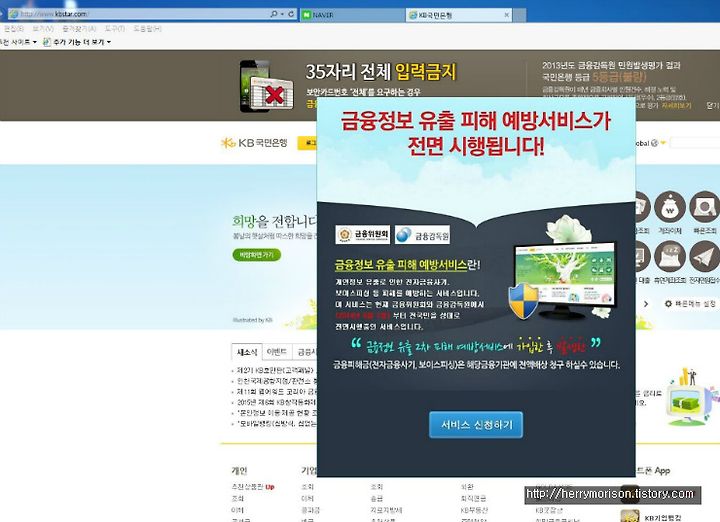This screenshot has height=522, width=720.
Task: Open 빠른메뉴 설정 gear settings
Action: pyautogui.click(x=691, y=304)
